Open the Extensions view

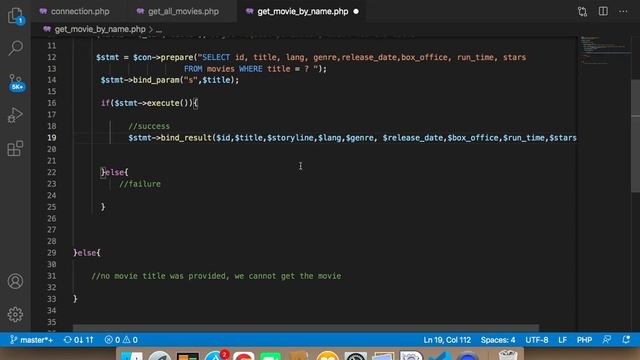pos(16,148)
